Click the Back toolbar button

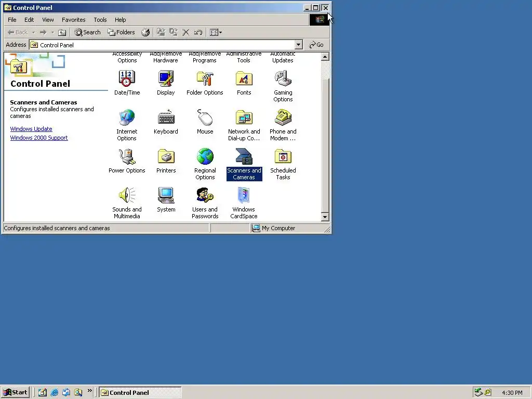(x=17, y=32)
